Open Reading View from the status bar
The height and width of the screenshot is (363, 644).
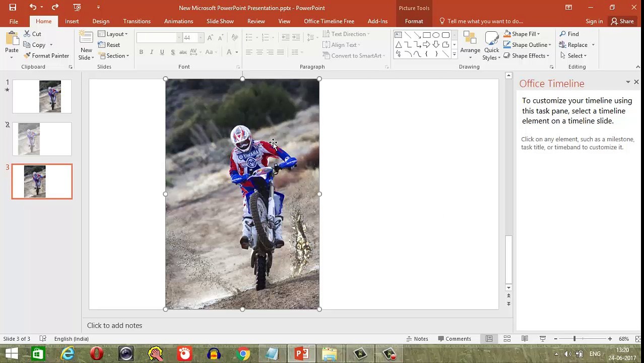525,339
